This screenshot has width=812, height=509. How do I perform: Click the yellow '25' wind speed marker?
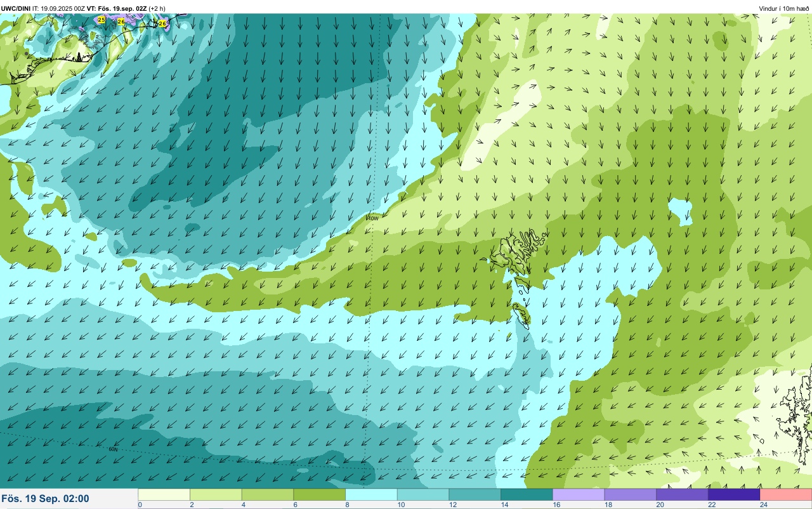coord(101,20)
